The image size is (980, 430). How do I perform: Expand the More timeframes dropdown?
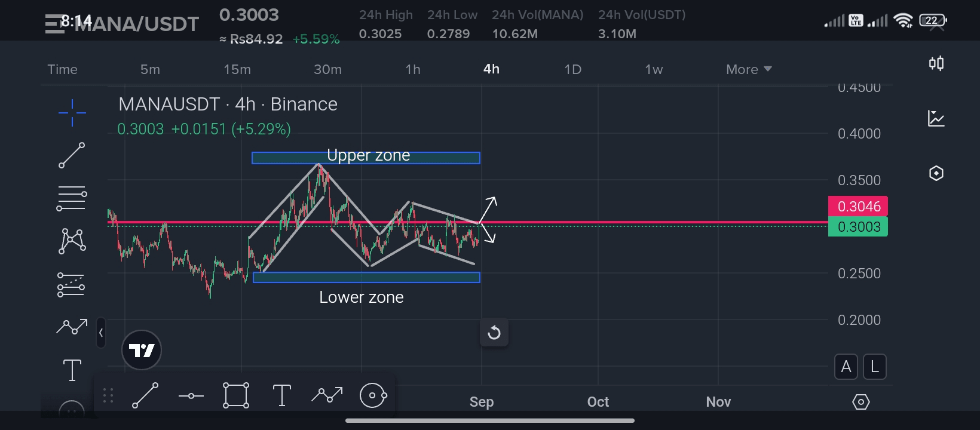pos(749,69)
